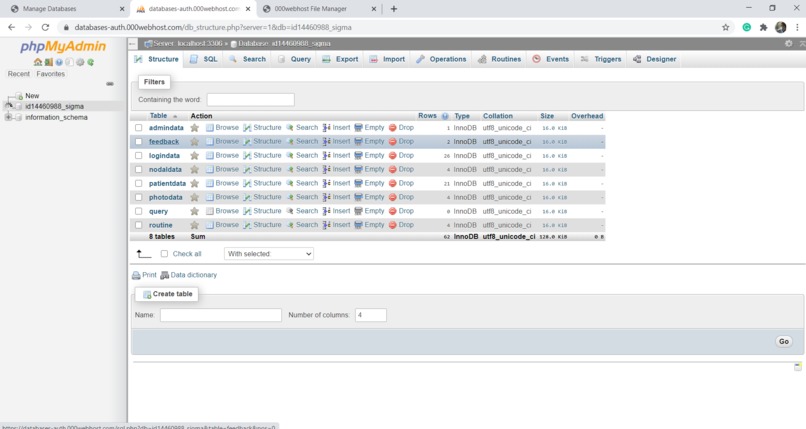Open the Favorites navigation tab
The image size is (806, 429).
click(x=50, y=74)
